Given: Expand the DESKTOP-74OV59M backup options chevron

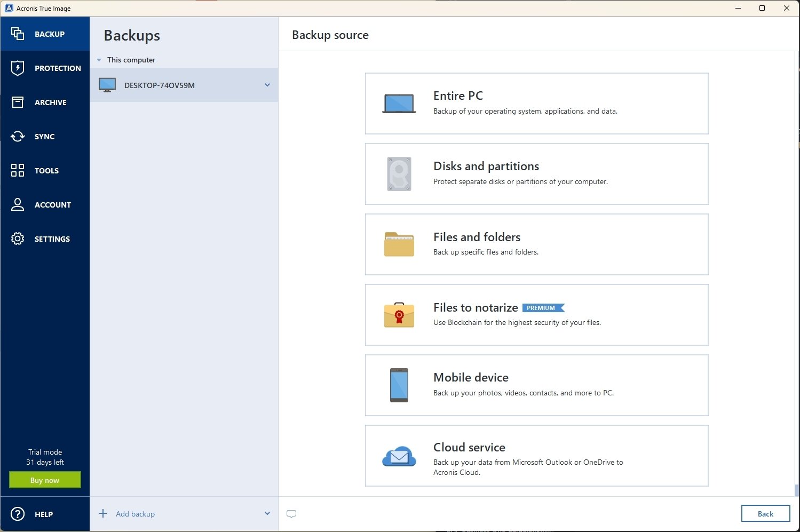Looking at the screenshot, I should pos(267,85).
